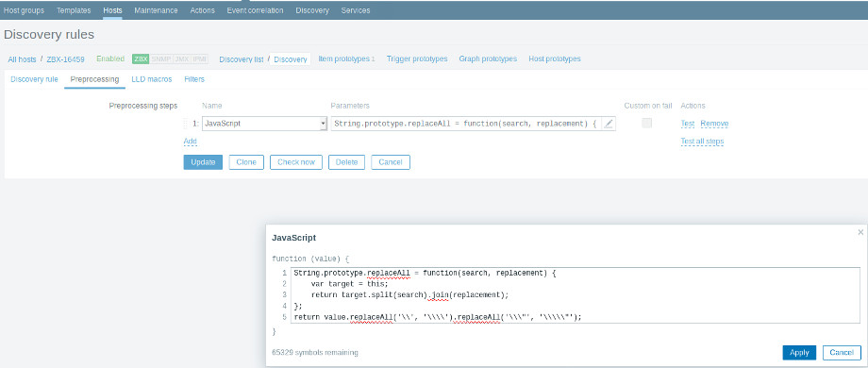This screenshot has width=868, height=368.
Task: Click the Enabled status link
Action: pos(110,59)
